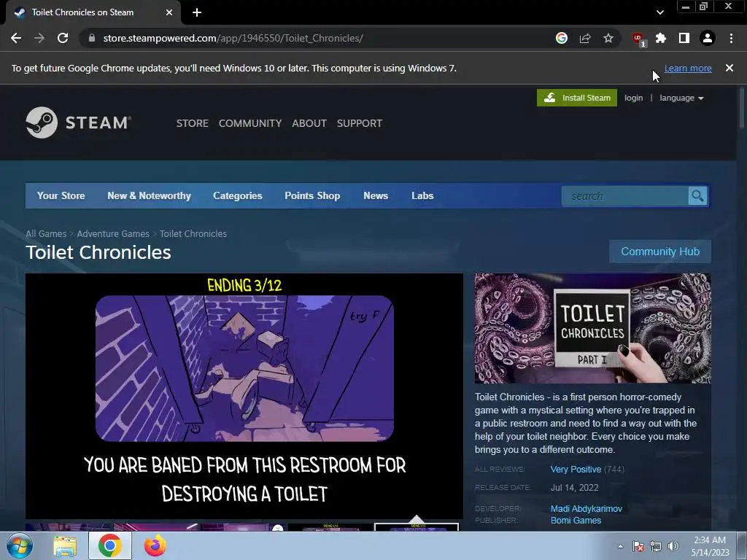This screenshot has width=747, height=560.
Task: Open the All Games breadcrumb
Action: tap(46, 234)
